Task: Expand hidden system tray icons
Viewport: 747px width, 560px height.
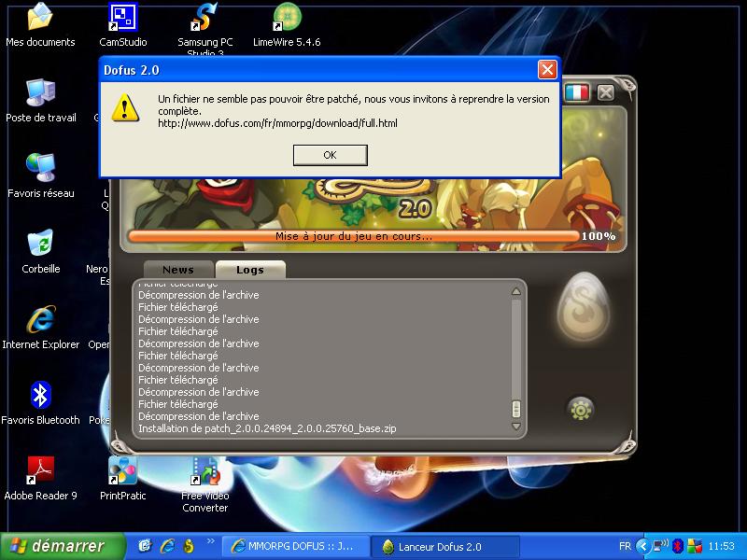Action: click(642, 546)
